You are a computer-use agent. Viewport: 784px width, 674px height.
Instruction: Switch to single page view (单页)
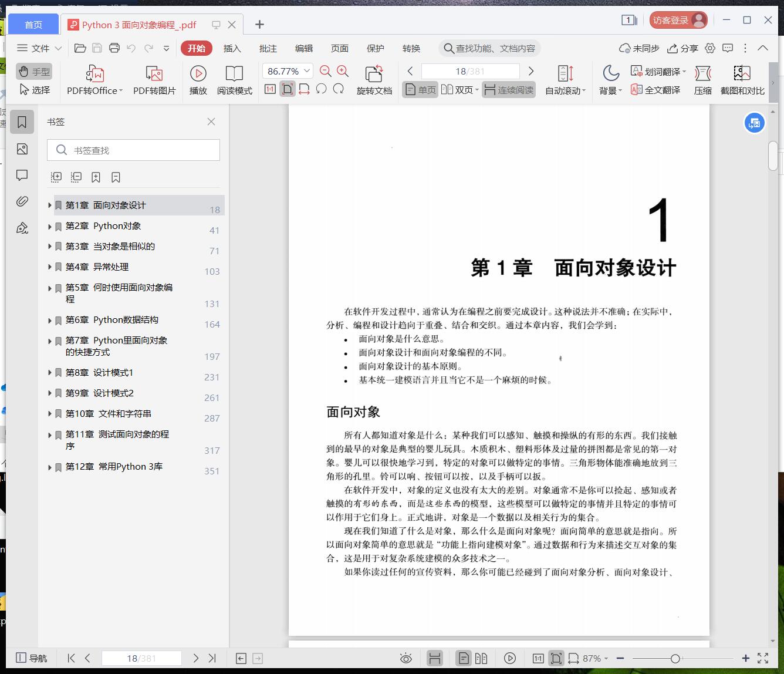click(x=420, y=90)
